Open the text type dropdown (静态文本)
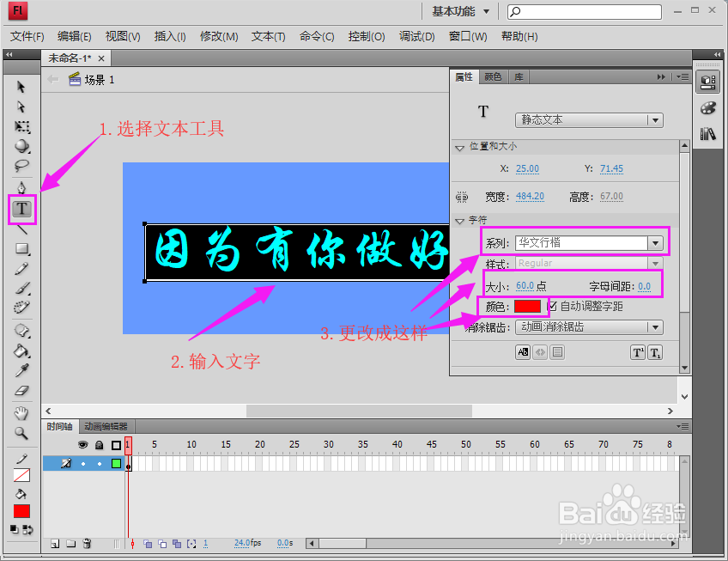728x561 pixels. point(589,120)
